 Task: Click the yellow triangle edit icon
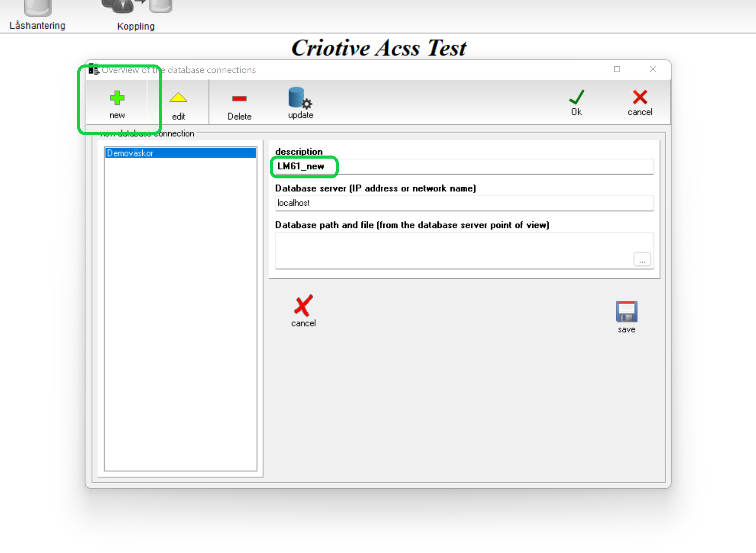point(178,98)
